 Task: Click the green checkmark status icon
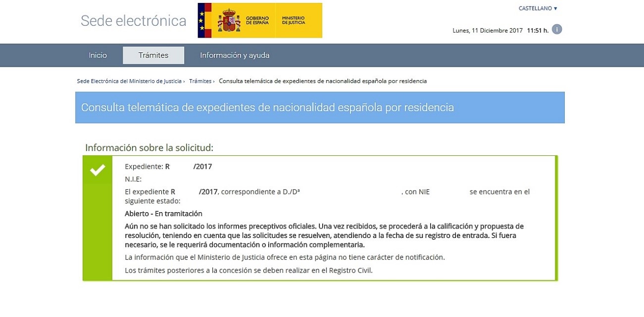click(x=98, y=170)
